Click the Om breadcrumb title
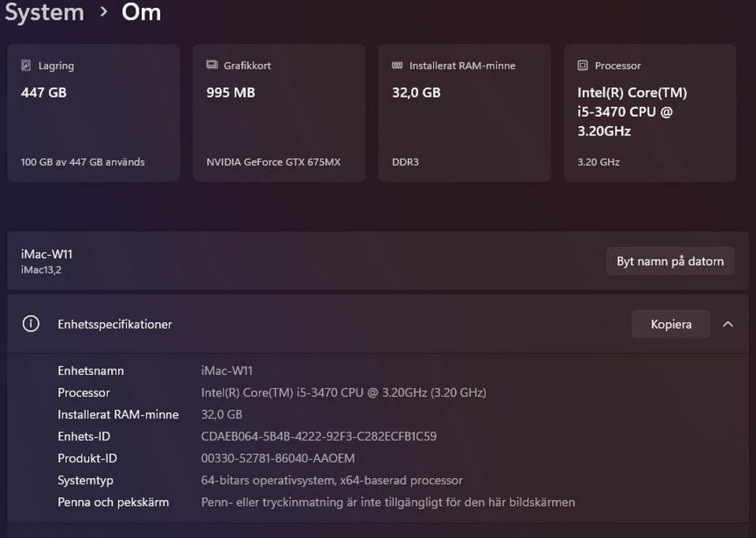The image size is (756, 538). pyautogui.click(x=141, y=13)
